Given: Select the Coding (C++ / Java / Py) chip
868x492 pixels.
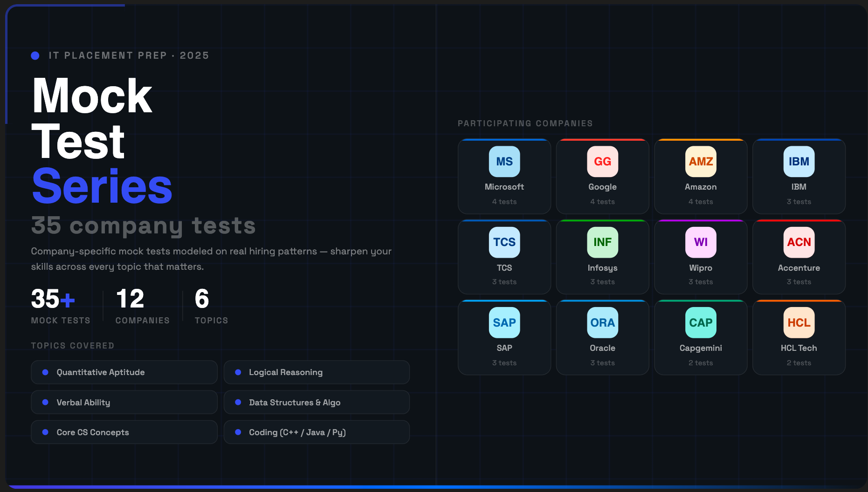Looking at the screenshot, I should click(317, 432).
